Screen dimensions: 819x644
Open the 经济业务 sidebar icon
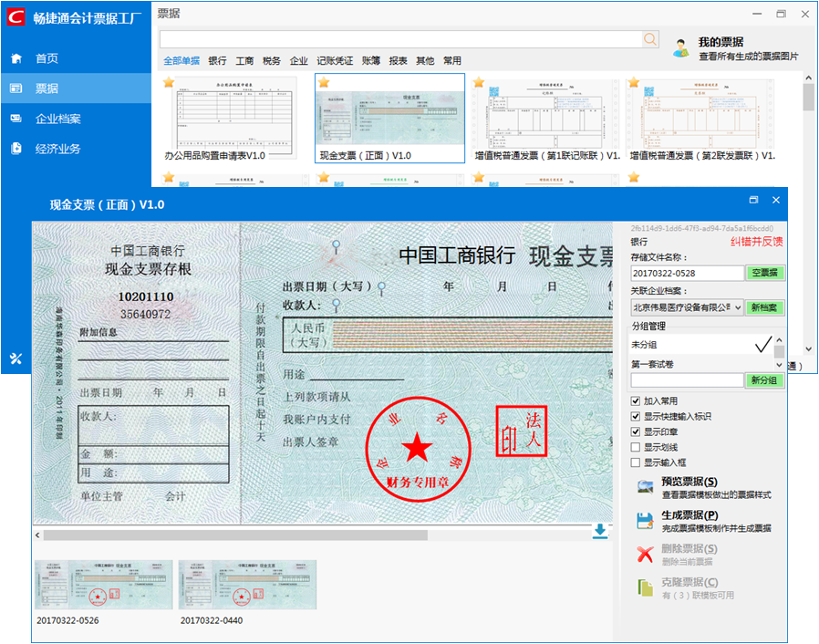tap(16, 149)
